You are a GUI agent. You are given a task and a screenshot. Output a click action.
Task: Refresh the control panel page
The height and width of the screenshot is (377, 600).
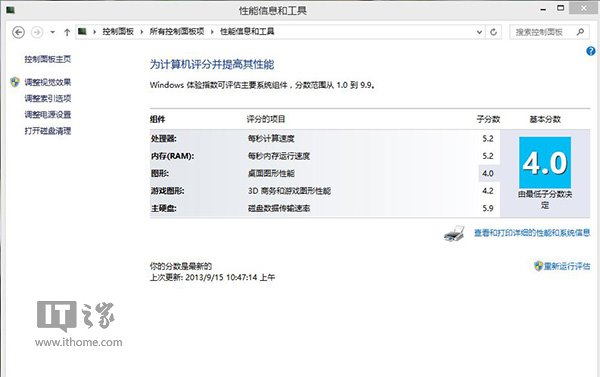(494, 32)
